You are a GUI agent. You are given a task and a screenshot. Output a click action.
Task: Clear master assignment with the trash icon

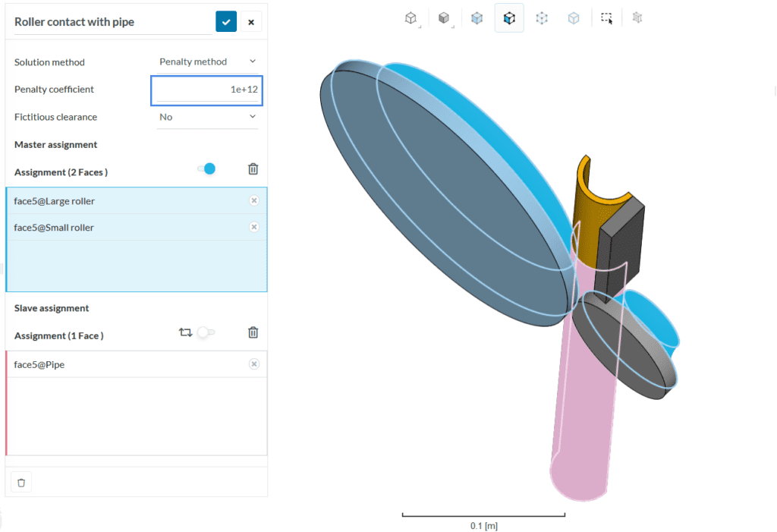(253, 168)
